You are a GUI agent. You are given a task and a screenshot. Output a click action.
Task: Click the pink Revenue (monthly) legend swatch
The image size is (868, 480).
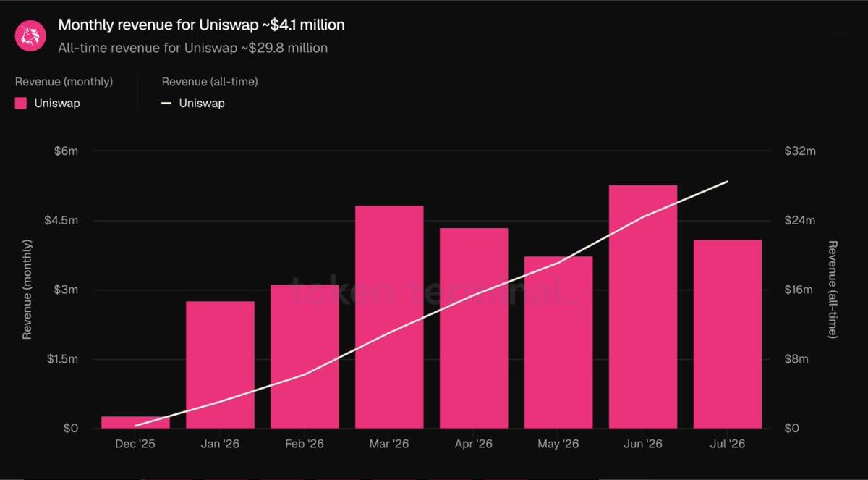click(x=21, y=103)
